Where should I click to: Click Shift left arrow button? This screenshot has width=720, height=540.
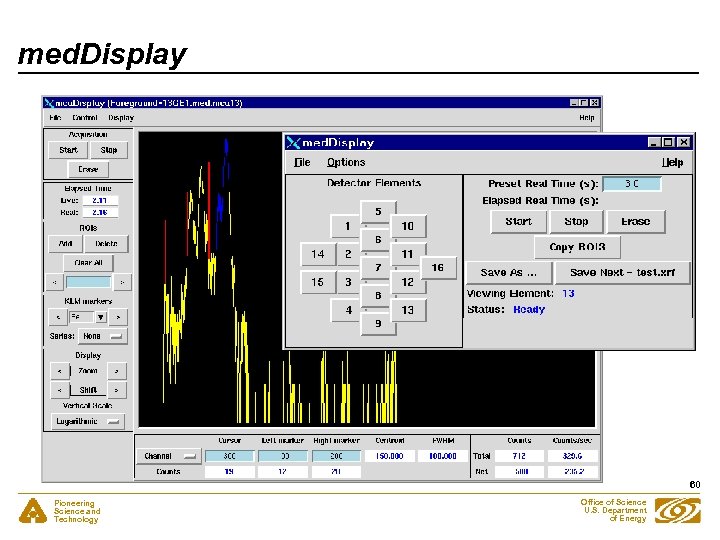[x=60, y=390]
